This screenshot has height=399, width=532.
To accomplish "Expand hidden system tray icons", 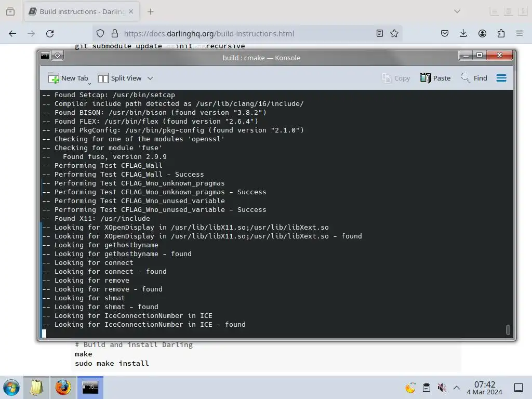I will click(x=457, y=388).
